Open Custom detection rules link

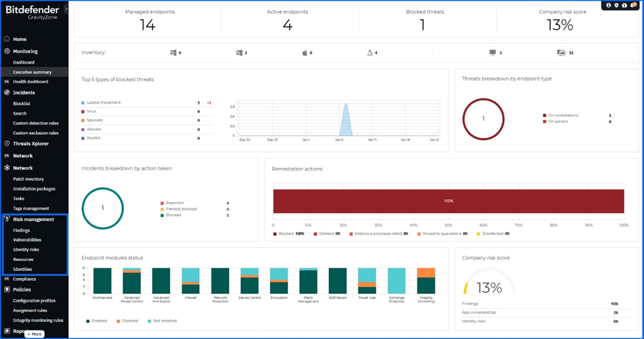[x=36, y=123]
